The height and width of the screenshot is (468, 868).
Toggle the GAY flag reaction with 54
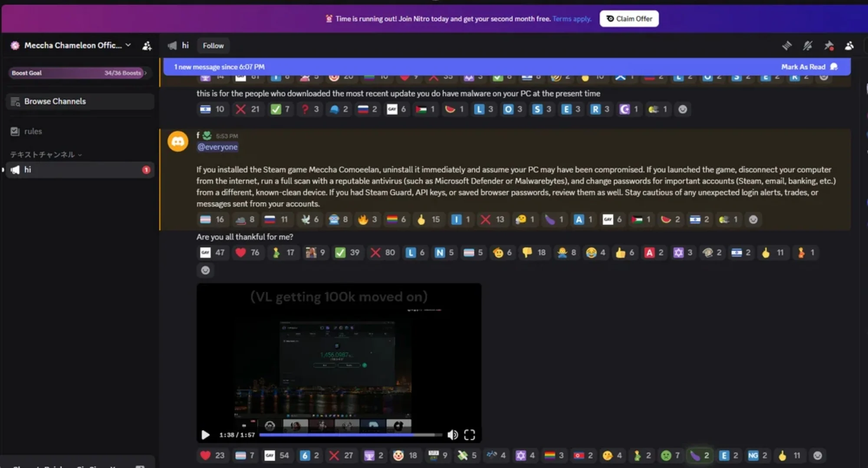click(276, 455)
